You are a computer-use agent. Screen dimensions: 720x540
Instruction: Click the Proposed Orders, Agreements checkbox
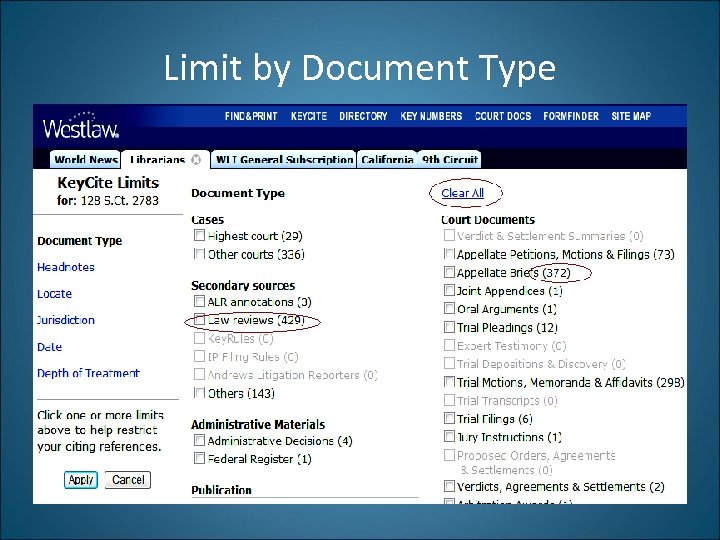point(449,455)
